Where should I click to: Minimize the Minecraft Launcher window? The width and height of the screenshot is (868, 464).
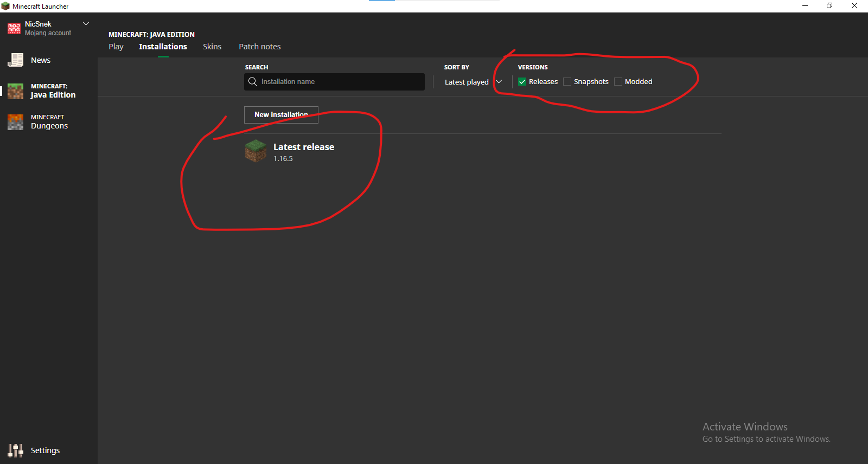coord(805,6)
